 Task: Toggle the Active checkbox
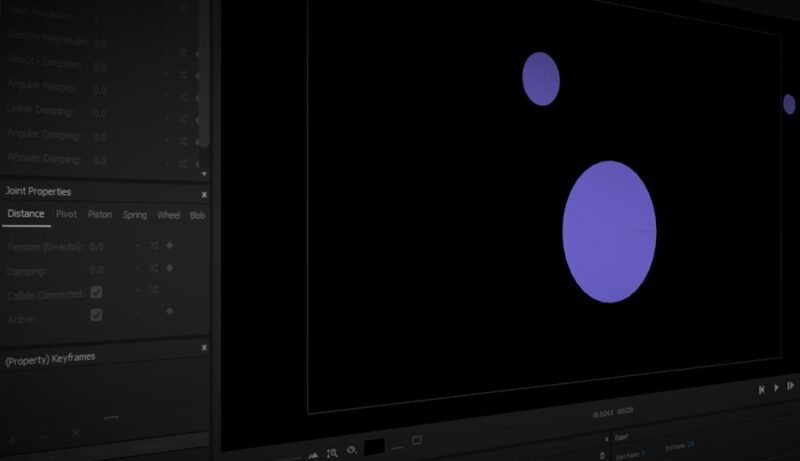coord(96,314)
